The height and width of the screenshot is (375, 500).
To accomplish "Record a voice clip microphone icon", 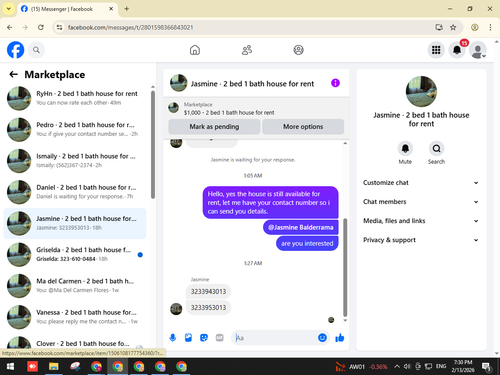I will (173, 338).
